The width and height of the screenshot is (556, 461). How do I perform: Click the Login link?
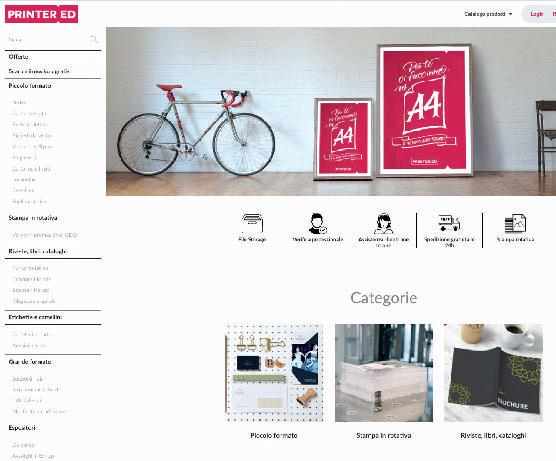(536, 14)
